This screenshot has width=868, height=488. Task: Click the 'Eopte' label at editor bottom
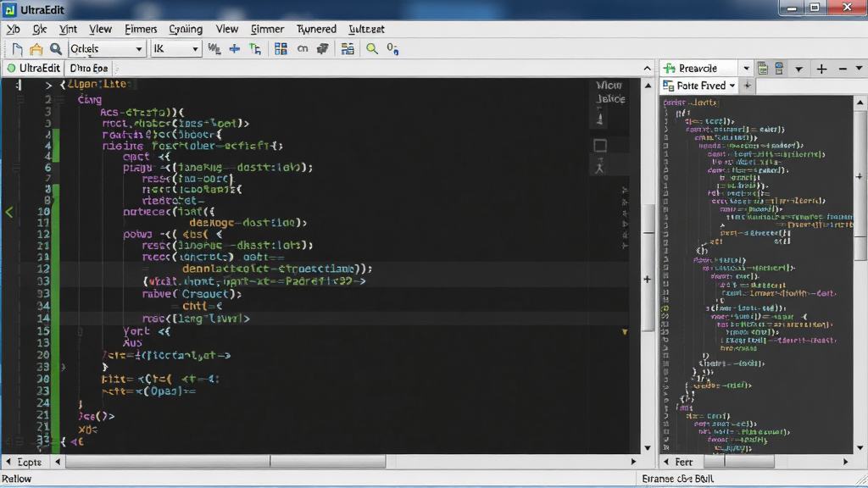click(x=30, y=462)
